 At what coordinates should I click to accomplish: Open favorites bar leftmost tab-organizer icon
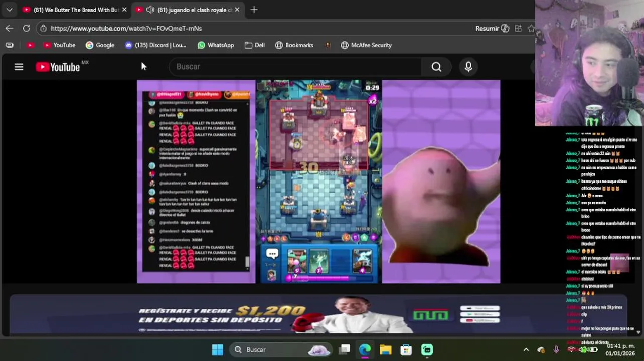click(9, 45)
